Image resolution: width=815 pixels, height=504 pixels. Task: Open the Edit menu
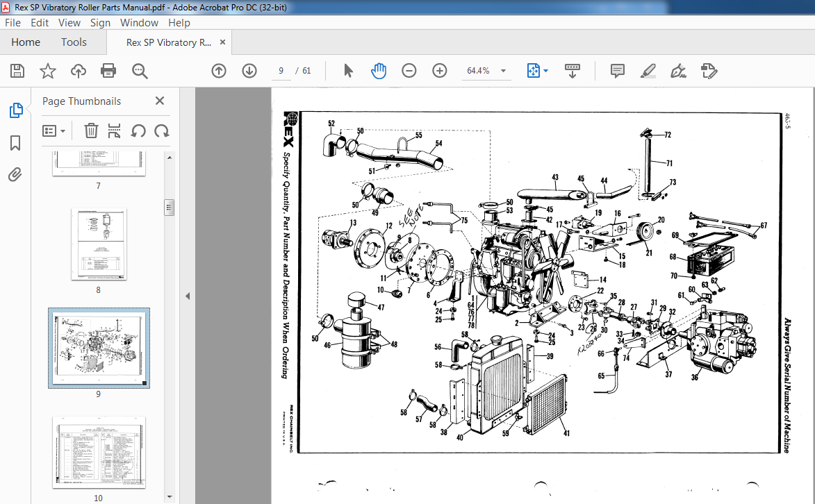click(40, 23)
